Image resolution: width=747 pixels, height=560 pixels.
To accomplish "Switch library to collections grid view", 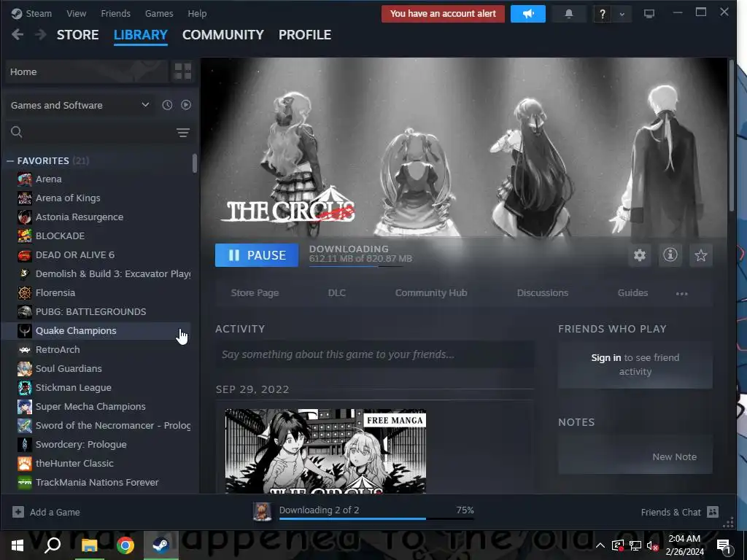I will [x=183, y=71].
